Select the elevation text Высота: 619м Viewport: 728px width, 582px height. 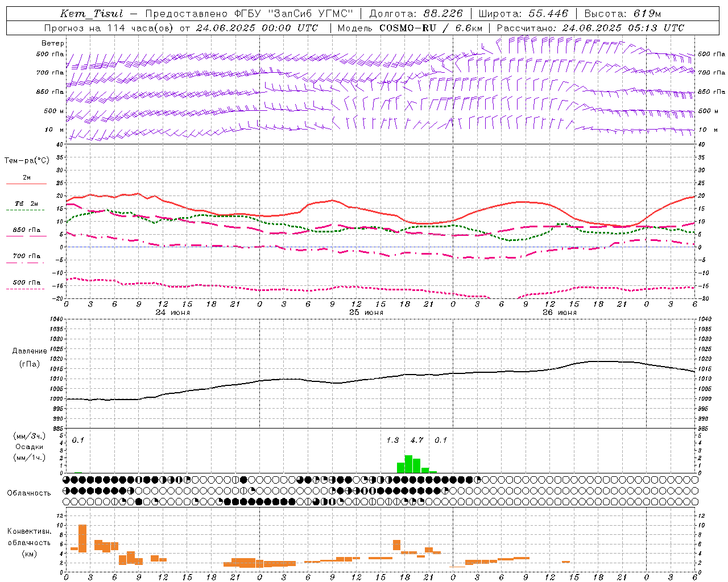coord(623,14)
